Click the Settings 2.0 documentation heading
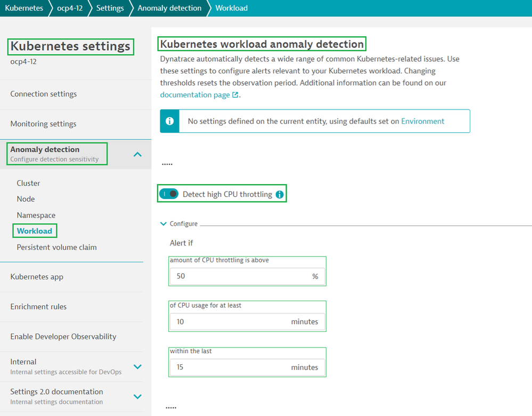Screen dimensions: 532x416 point(56,392)
